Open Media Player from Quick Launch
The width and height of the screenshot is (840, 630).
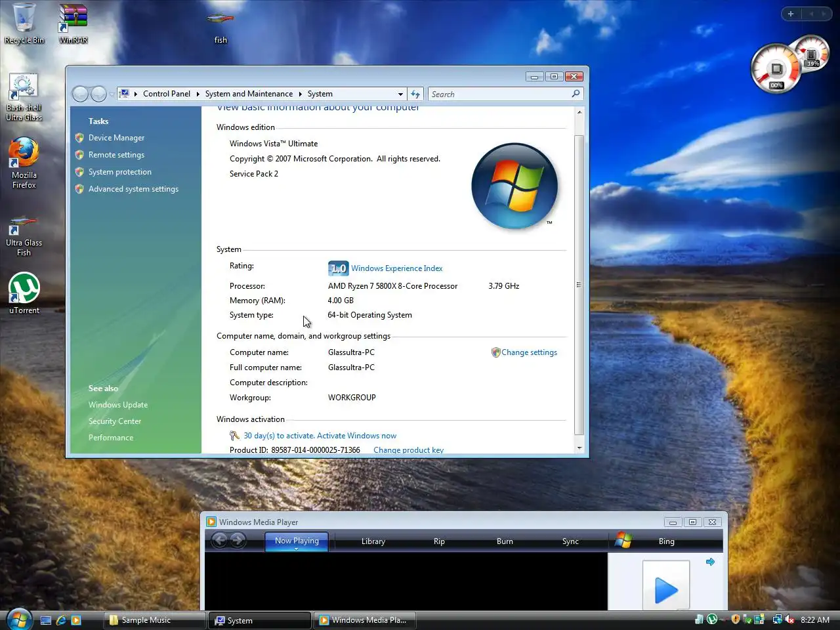point(76,619)
